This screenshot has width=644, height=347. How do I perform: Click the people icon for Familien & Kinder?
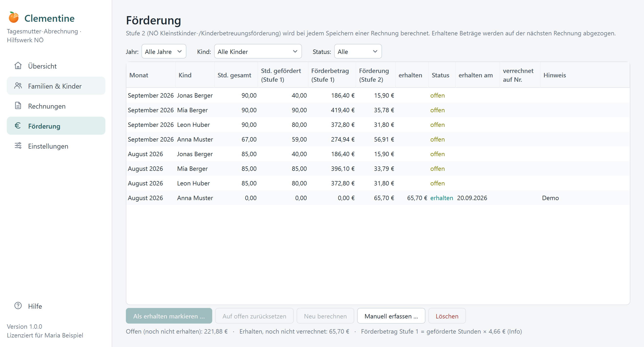point(18,86)
